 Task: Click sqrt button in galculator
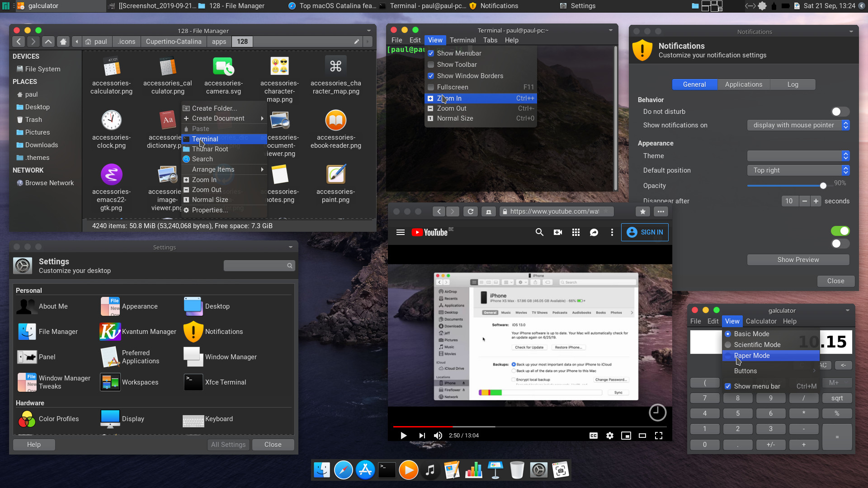pyautogui.click(x=837, y=398)
